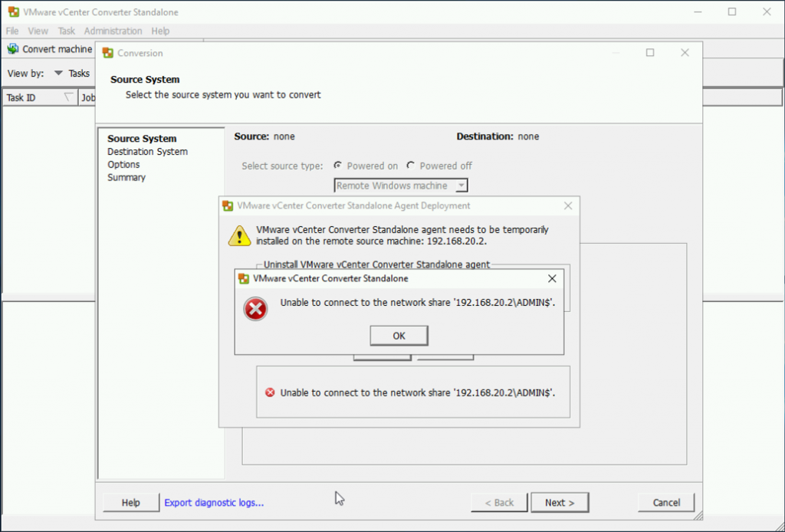
Task: Click the Next button
Action: [x=560, y=503]
